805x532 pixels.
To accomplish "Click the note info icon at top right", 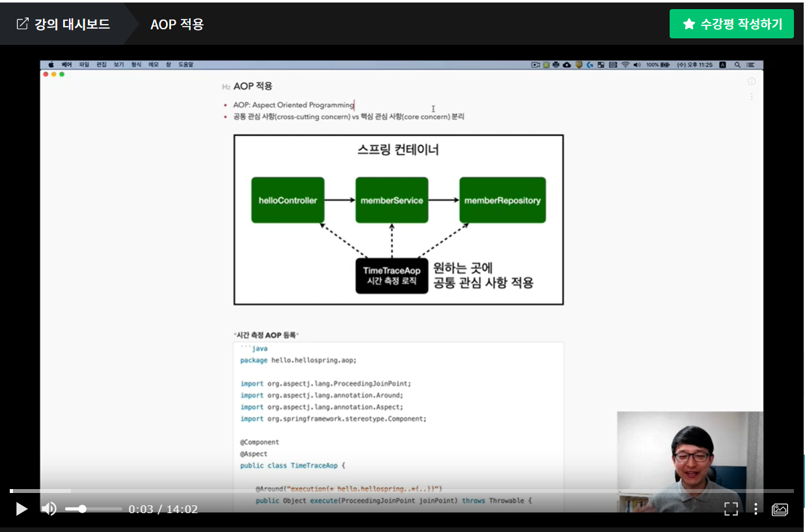I will tap(752, 81).
